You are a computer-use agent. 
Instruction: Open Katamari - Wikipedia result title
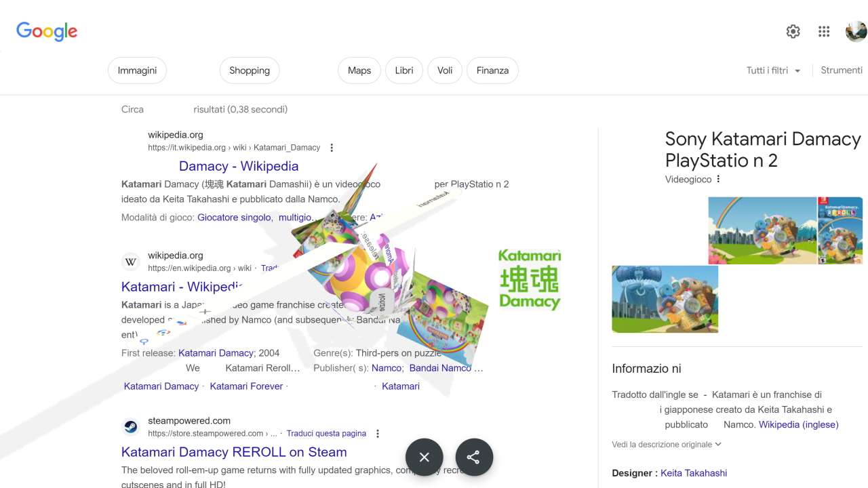182,287
